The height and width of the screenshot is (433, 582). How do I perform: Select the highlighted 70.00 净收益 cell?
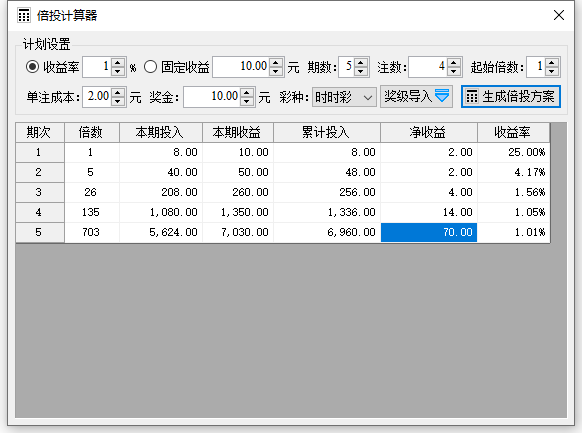point(429,232)
